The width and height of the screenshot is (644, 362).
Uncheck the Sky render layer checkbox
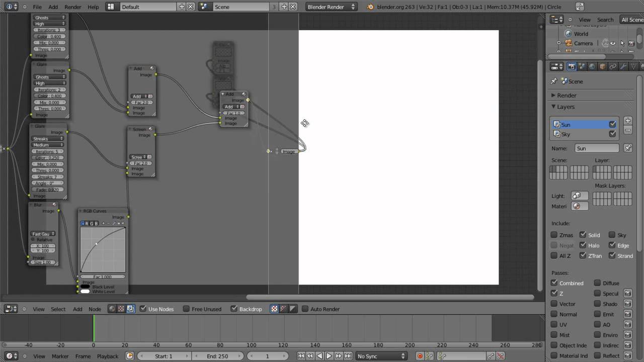[612, 134]
